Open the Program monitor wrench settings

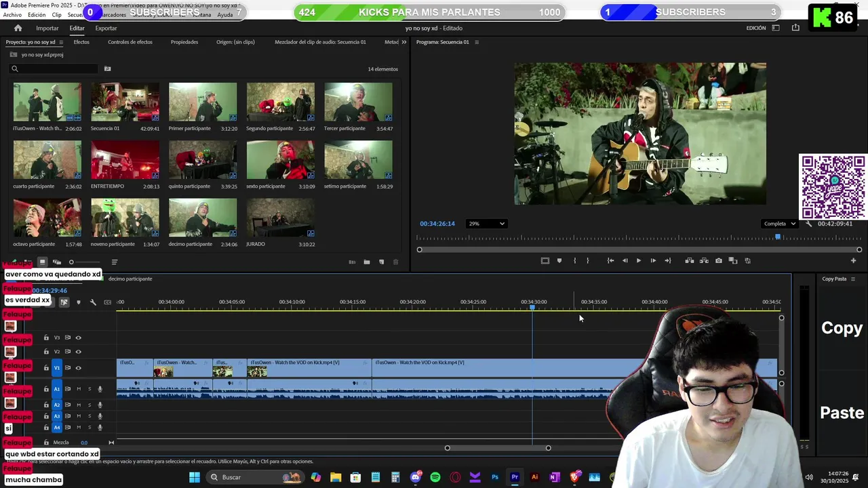(x=808, y=224)
